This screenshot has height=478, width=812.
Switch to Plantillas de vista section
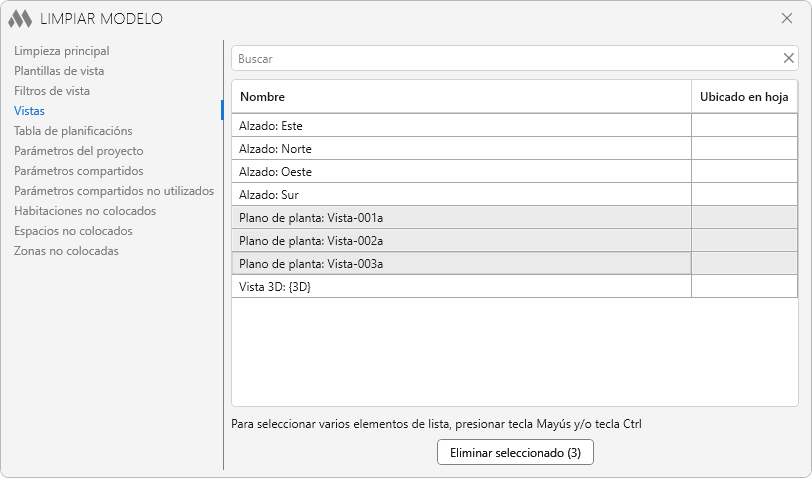tap(59, 71)
